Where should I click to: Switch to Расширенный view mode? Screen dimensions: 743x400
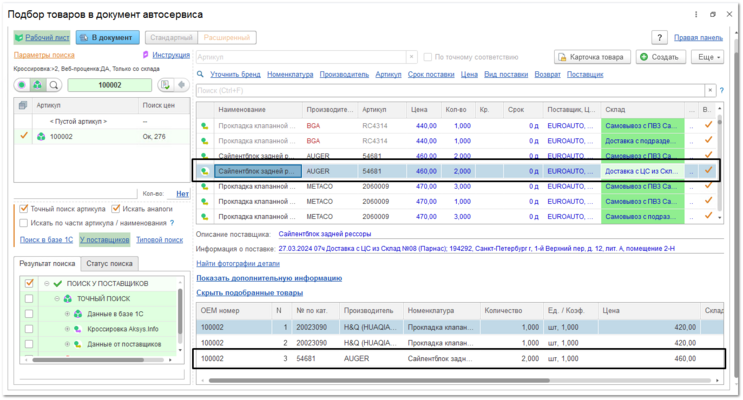(x=227, y=37)
